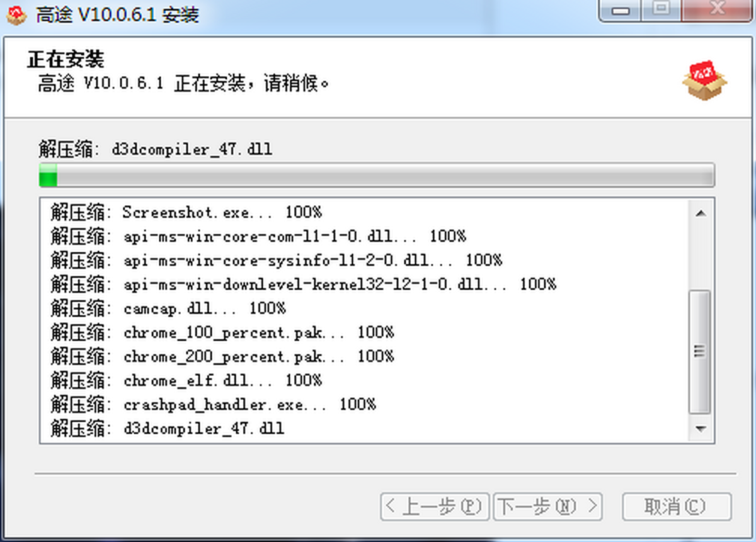Click the log scrollbar down arrow
The width and height of the screenshot is (756, 542).
[700, 429]
